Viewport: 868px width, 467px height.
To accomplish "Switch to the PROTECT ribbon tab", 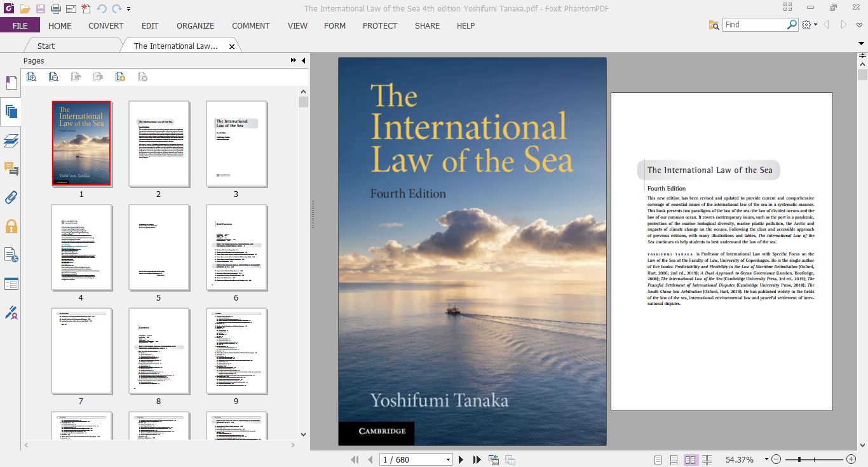I will click(x=380, y=25).
